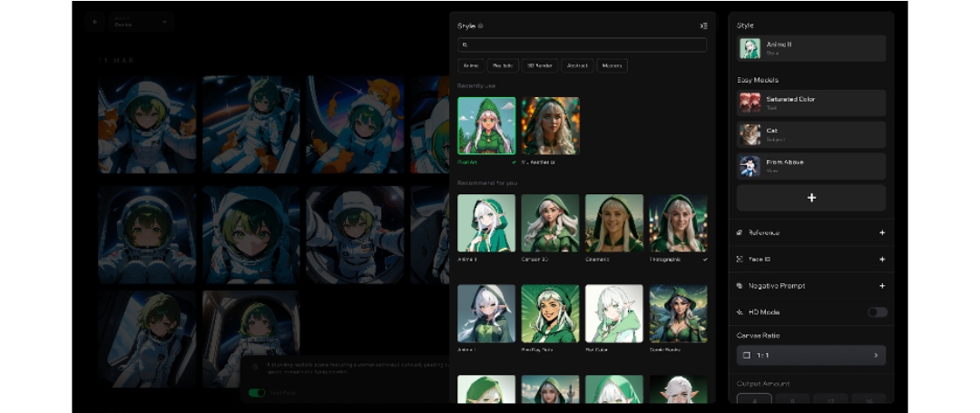This screenshot has width=980, height=413.
Task: Filter styles by 3D Render category
Action: [x=539, y=66]
